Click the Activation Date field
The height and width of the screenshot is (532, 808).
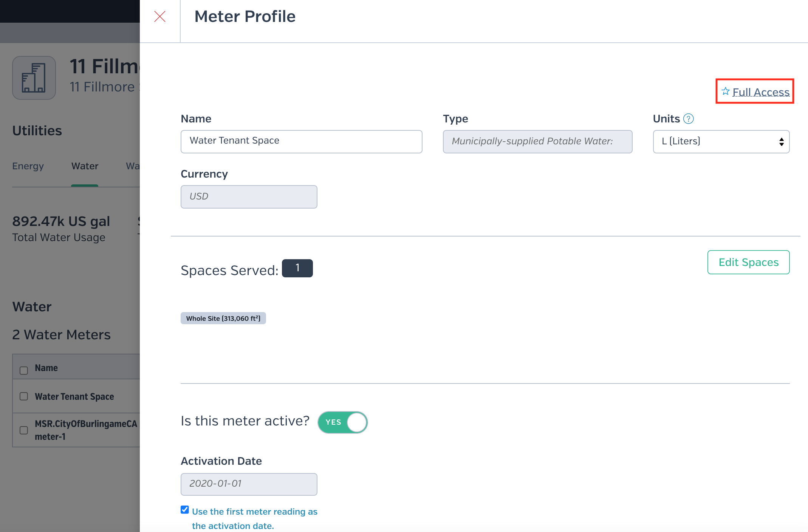tap(249, 484)
